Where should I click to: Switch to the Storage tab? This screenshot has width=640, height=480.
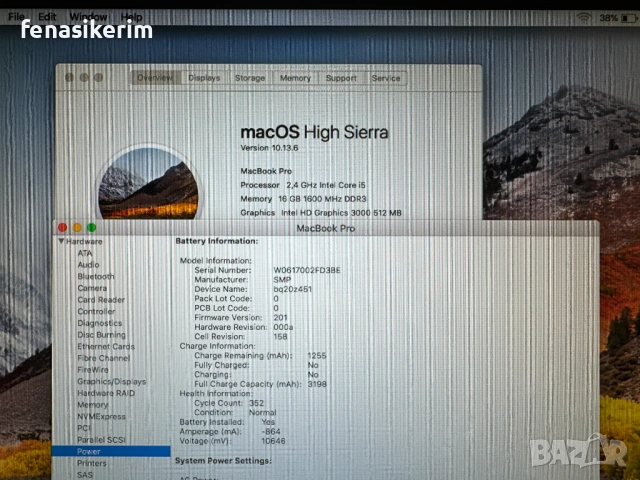250,78
